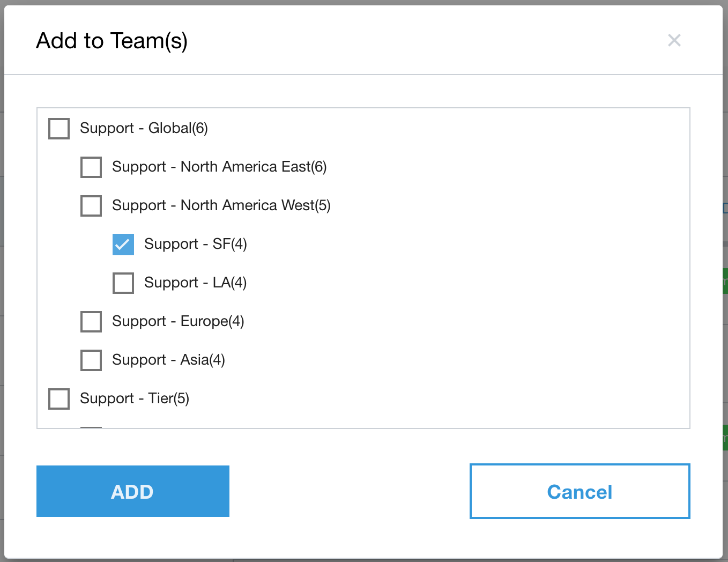
Task: Select the Support - Europe(4) team
Action: [91, 321]
